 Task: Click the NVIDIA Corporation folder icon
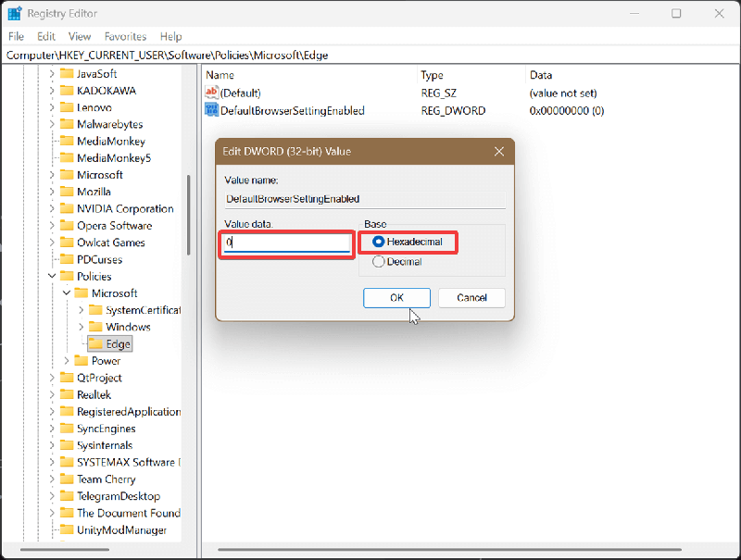coord(67,208)
